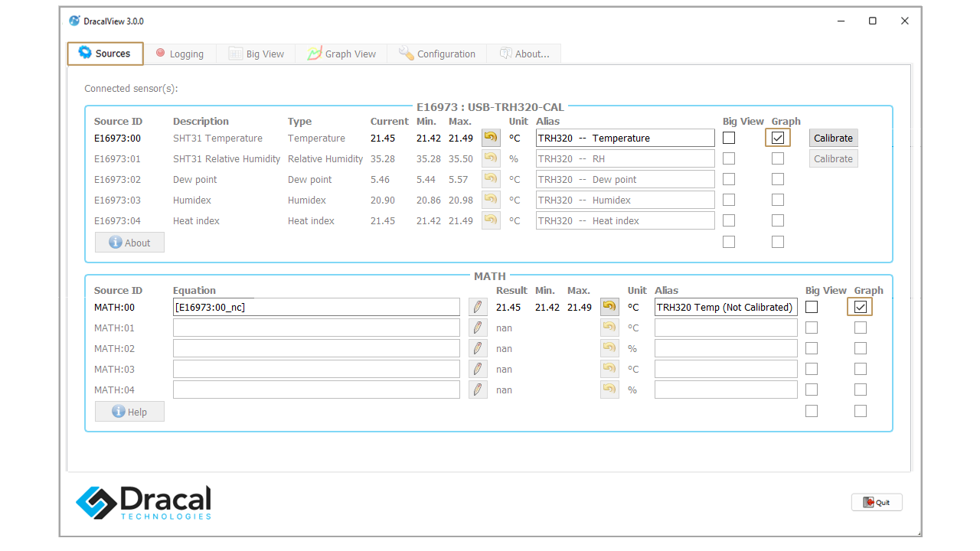Open equation editor pencil for MATH:03
This screenshot has height=551, width=980.
478,369
